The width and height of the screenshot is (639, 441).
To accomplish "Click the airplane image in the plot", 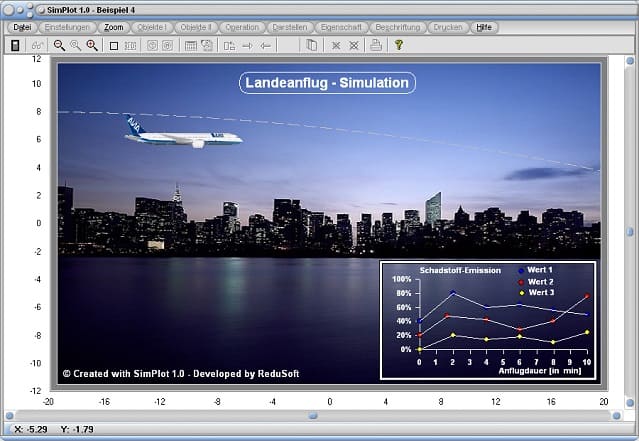I will (183, 132).
